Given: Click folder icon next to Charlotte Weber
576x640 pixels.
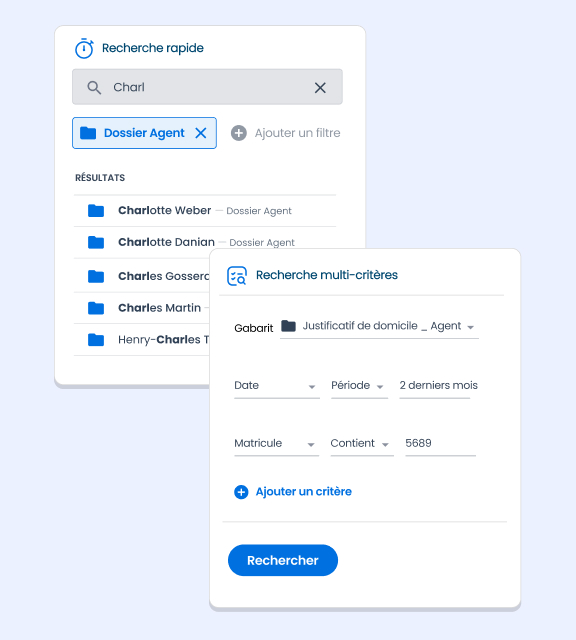Looking at the screenshot, I should [x=96, y=211].
